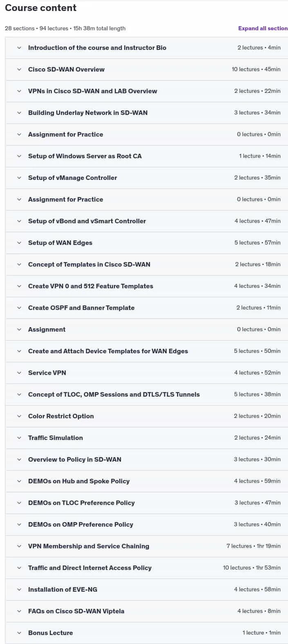Expand the Bonus Lecture section

tap(147, 633)
